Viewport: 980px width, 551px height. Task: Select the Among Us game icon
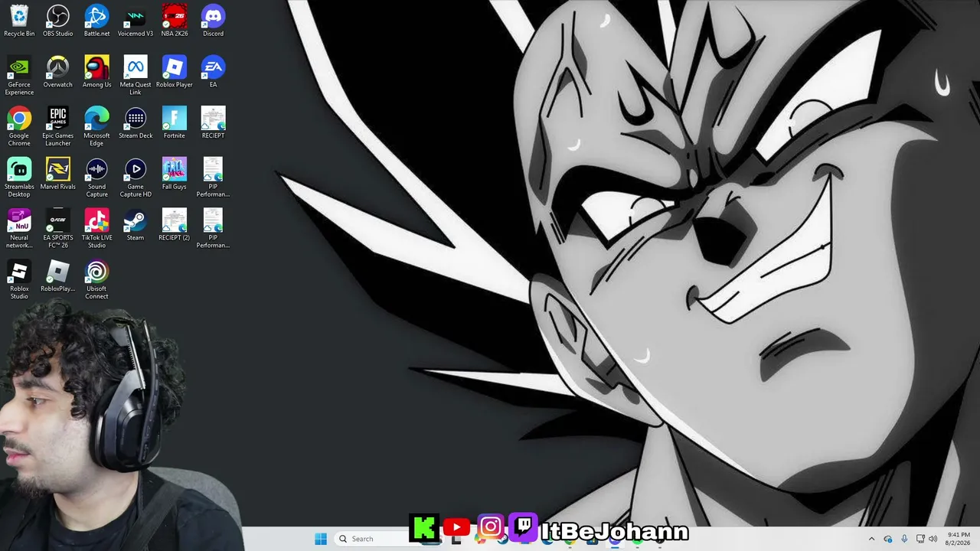[96, 71]
